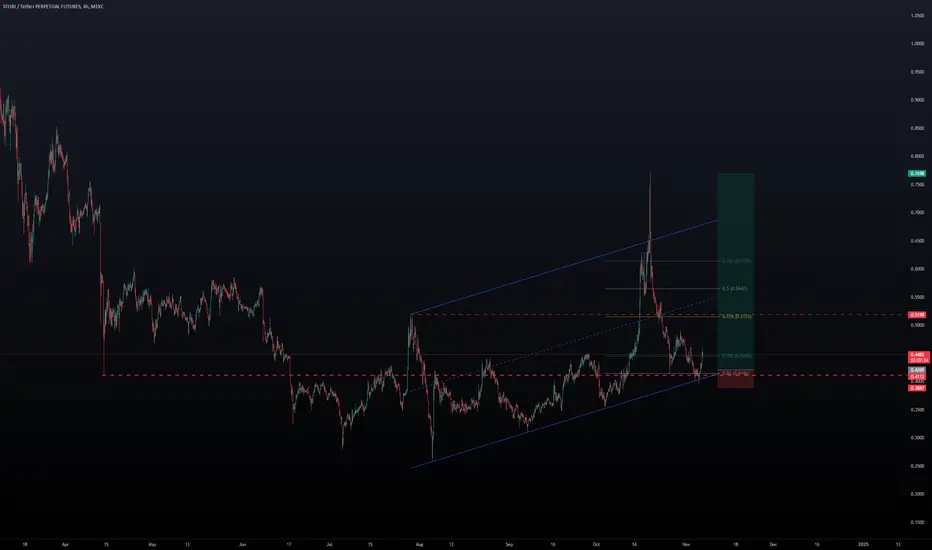Click the 0.8500 price axis label

(917, 128)
